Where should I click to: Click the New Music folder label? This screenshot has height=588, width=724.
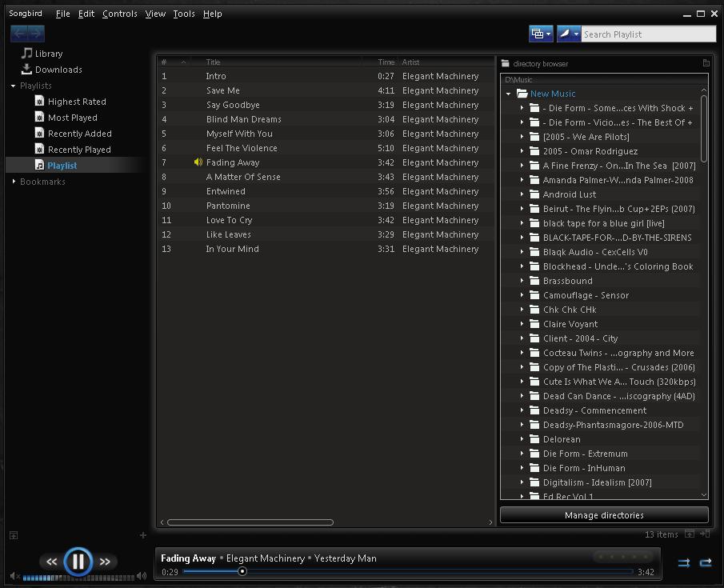coord(553,94)
